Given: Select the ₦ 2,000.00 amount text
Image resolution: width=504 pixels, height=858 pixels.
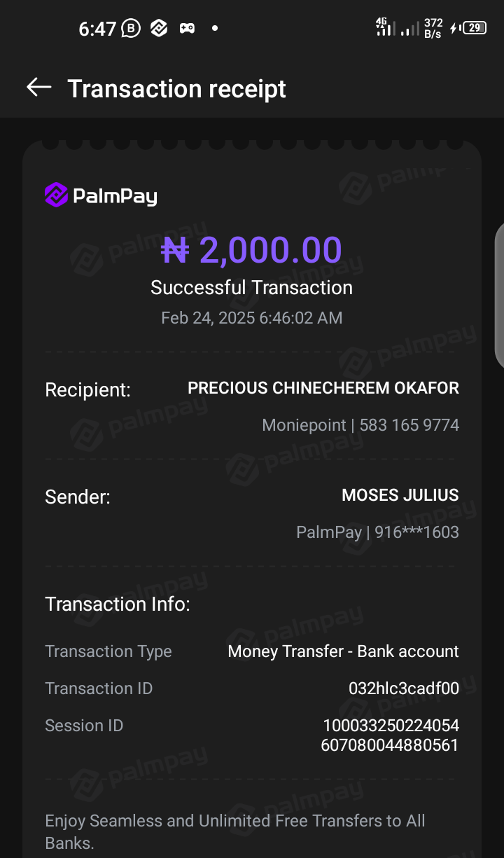Looking at the screenshot, I should click(x=251, y=250).
